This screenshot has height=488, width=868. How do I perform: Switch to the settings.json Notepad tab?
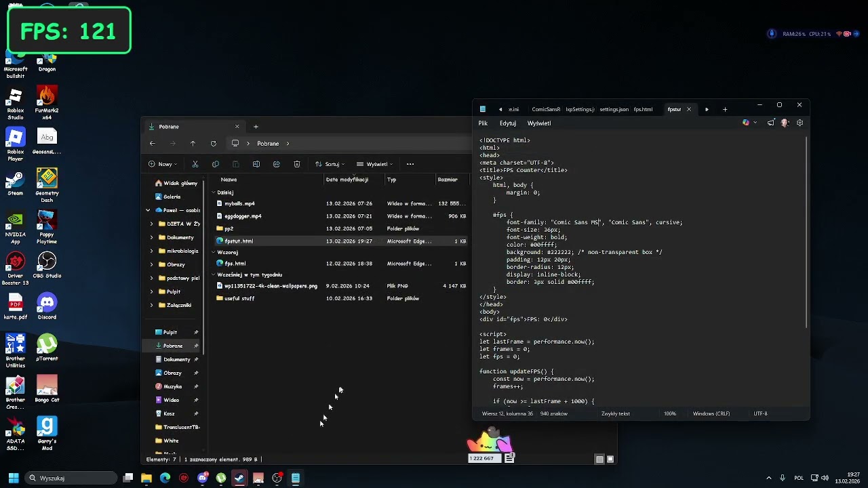point(614,109)
